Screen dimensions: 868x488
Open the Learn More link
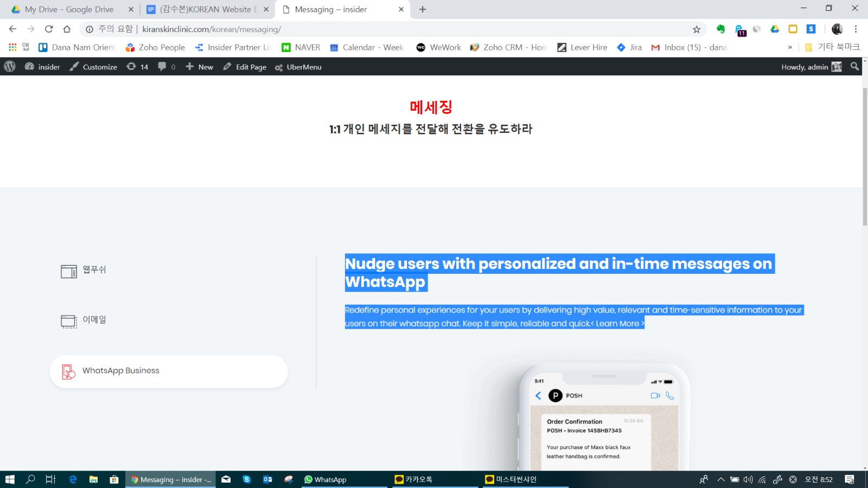[619, 324]
